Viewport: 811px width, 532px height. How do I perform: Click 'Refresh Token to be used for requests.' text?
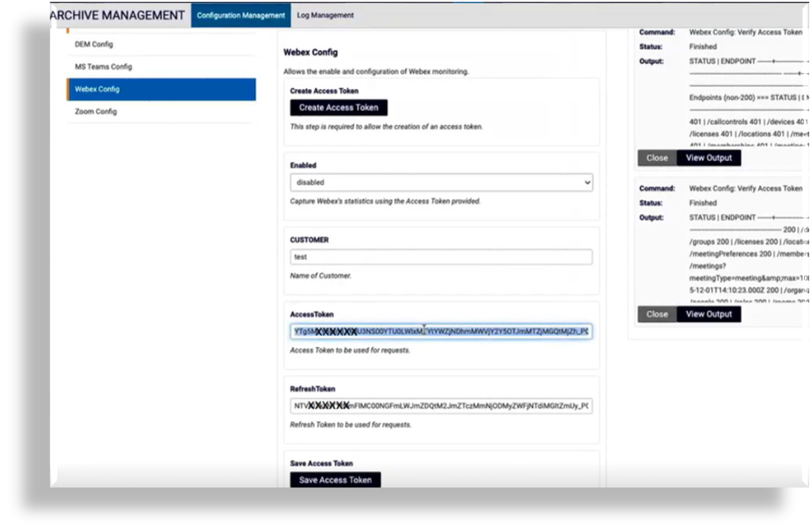(350, 425)
